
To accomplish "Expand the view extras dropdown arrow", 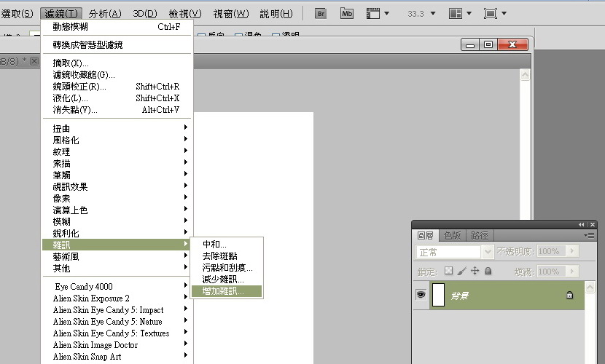I will pos(386,14).
